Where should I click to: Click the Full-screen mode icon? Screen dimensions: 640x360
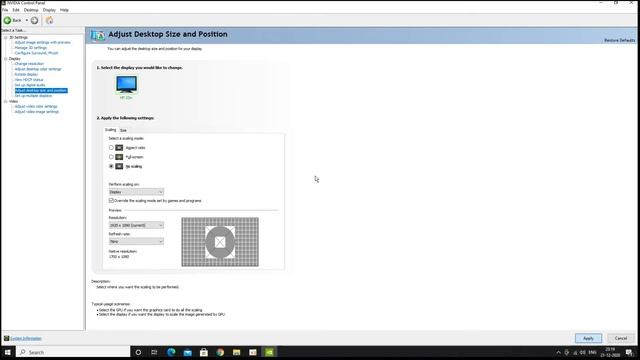coord(119,157)
